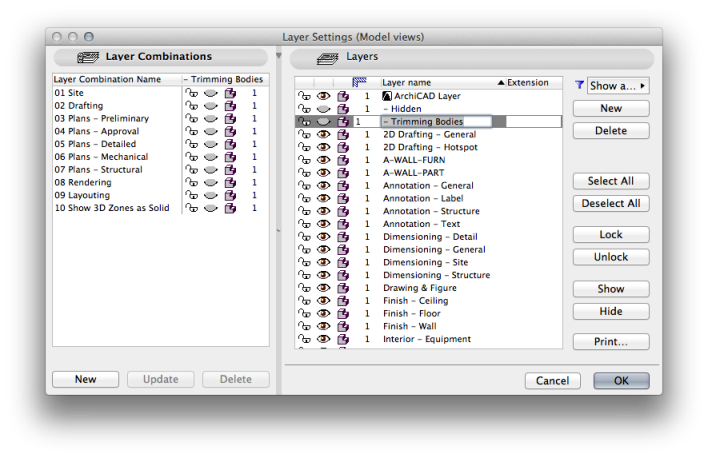The height and width of the screenshot is (458, 708).
Task: Click Select All button
Action: pos(611,181)
